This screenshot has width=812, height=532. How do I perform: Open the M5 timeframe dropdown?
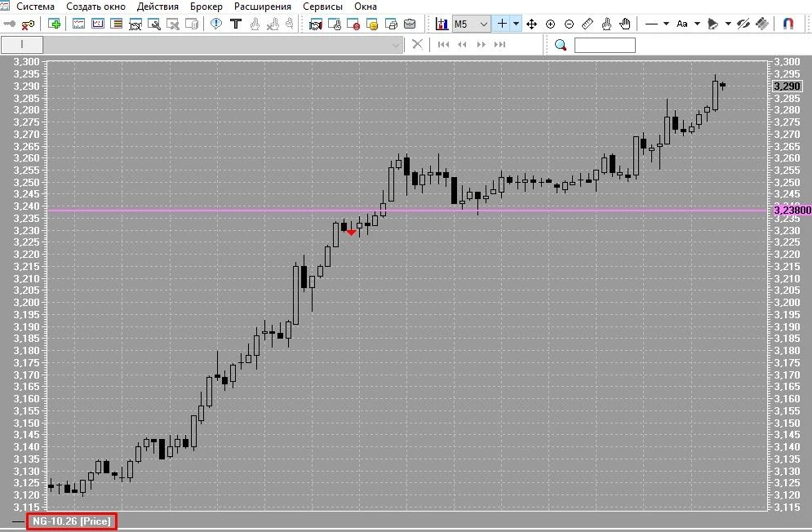point(471,24)
